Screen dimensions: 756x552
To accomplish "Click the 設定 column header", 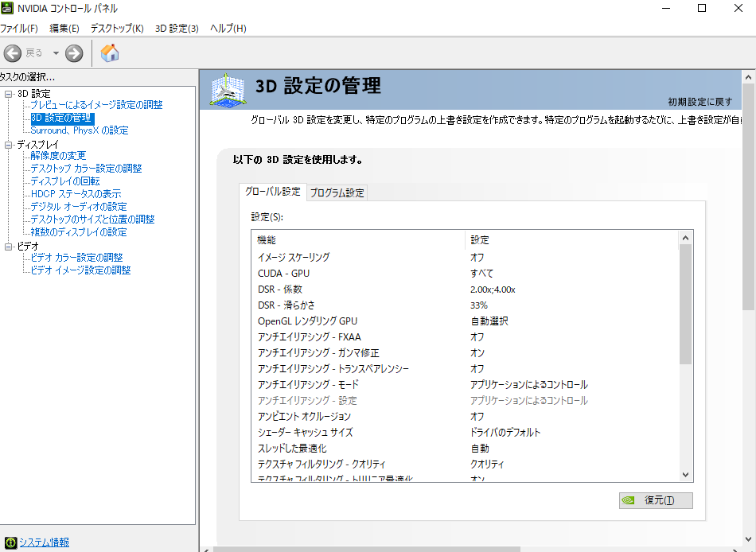I will [572, 240].
